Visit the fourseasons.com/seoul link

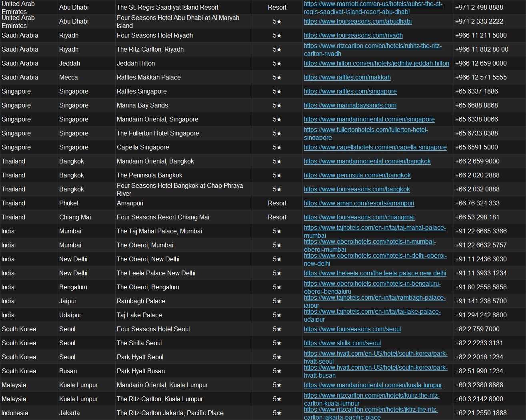tap(352, 329)
